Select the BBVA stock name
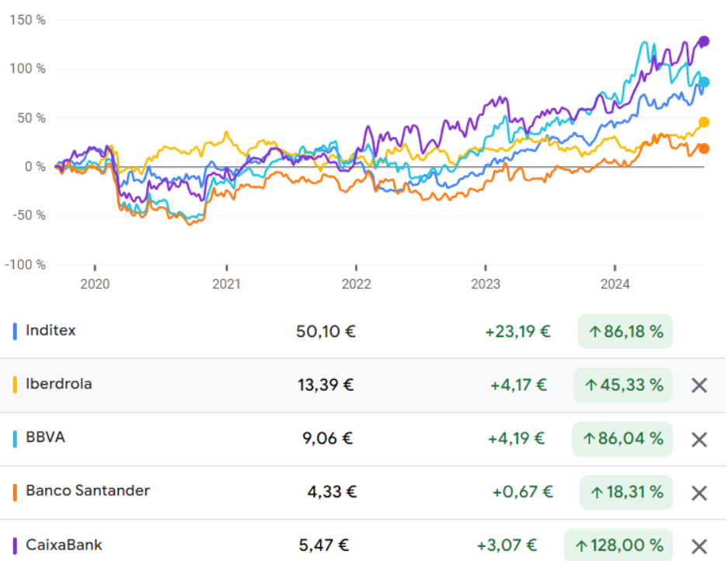Image resolution: width=728 pixels, height=561 pixels. click(45, 437)
